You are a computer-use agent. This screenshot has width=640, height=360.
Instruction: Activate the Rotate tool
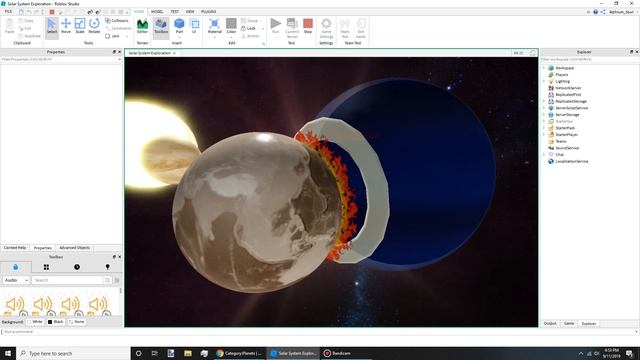click(94, 27)
